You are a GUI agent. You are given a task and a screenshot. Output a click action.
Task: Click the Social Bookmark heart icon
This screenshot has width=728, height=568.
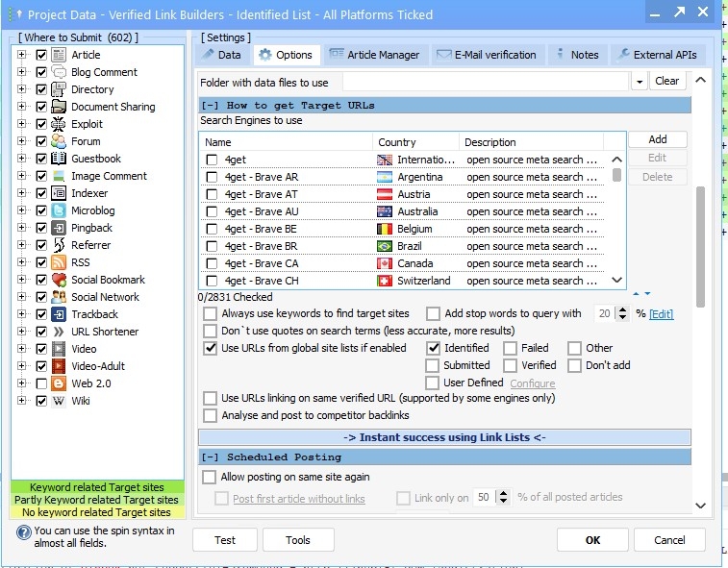tap(59, 280)
